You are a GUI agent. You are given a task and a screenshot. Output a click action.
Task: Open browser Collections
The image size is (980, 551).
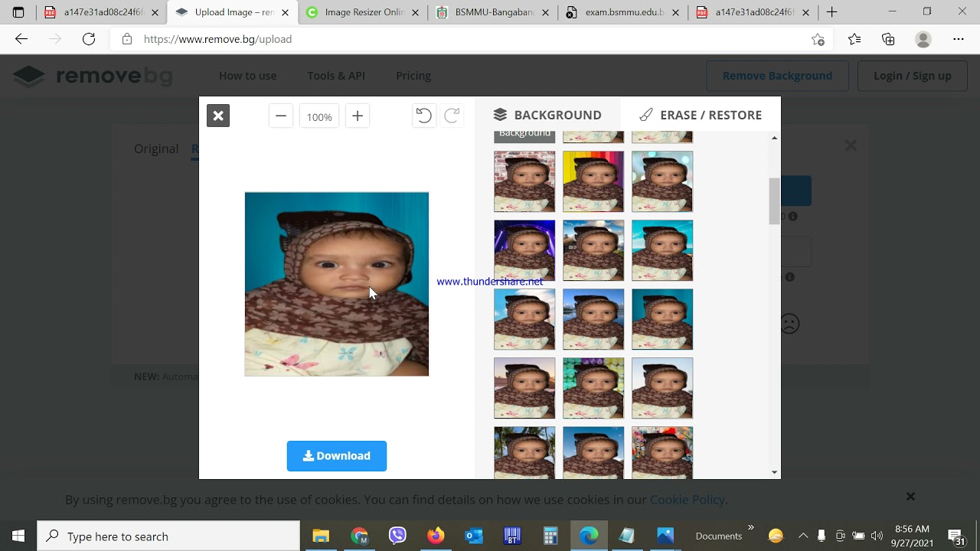pyautogui.click(x=888, y=39)
